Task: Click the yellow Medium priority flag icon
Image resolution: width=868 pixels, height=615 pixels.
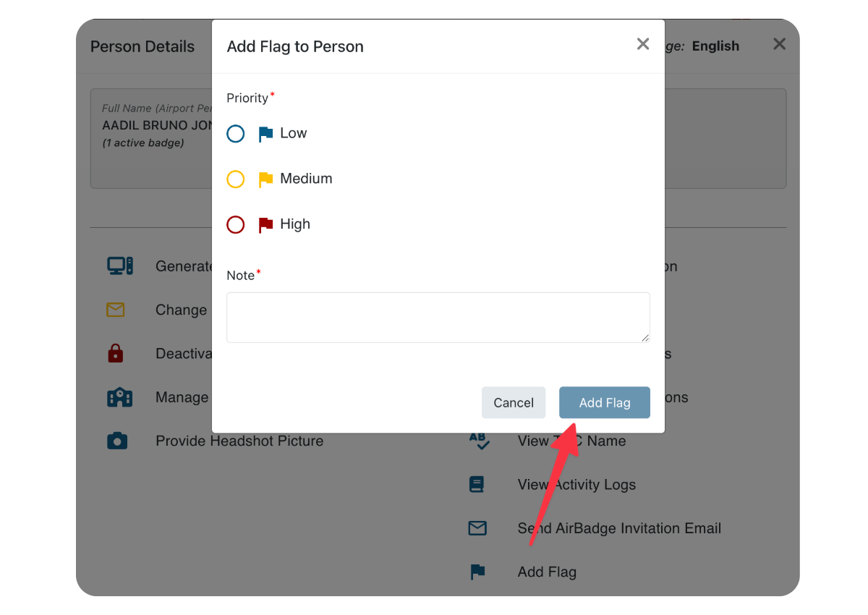Action: [265, 179]
